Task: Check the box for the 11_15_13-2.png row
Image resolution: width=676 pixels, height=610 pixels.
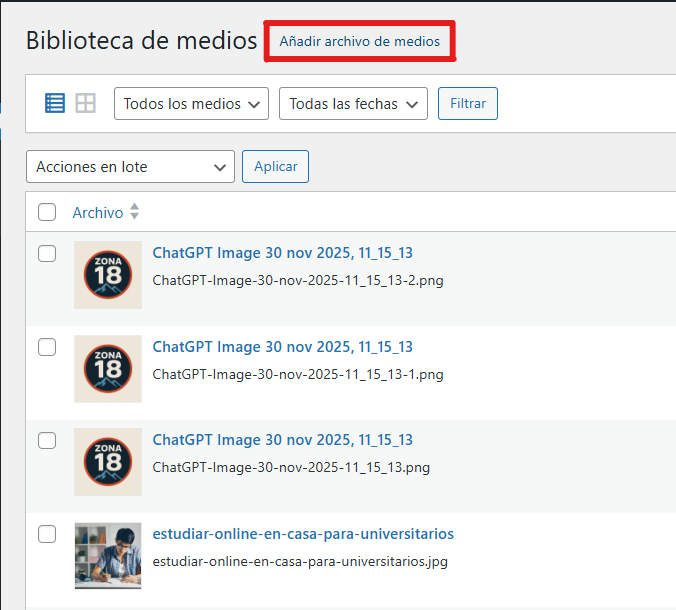Action: click(47, 254)
